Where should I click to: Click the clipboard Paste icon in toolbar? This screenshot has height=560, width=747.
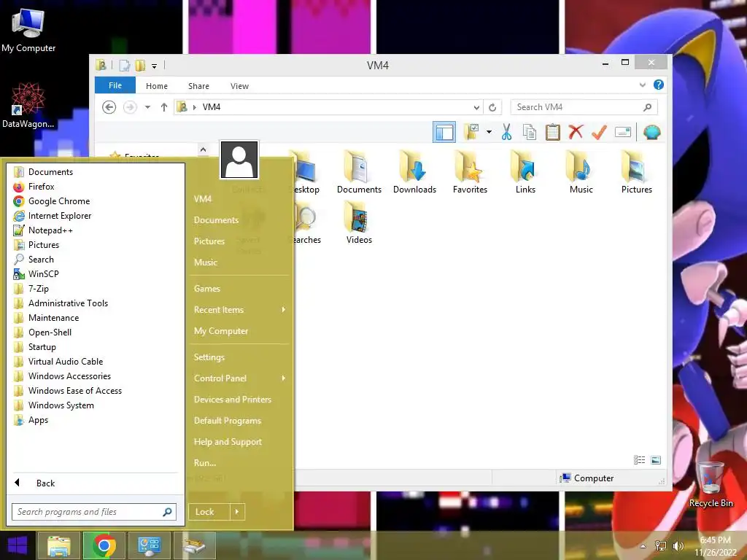coord(553,132)
